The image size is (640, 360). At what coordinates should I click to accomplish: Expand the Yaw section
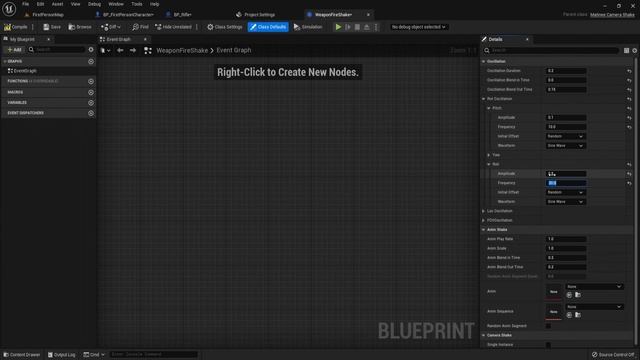click(x=489, y=155)
